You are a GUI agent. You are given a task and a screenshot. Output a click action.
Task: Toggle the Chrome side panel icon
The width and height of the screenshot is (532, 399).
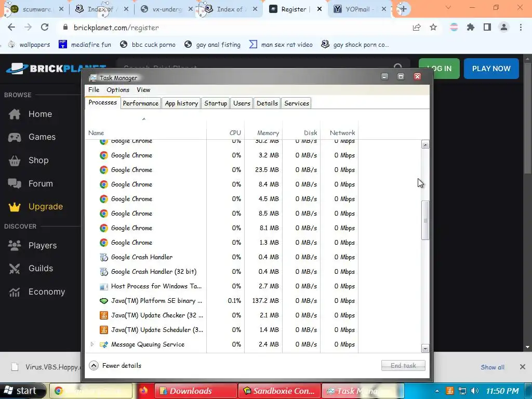(487, 27)
